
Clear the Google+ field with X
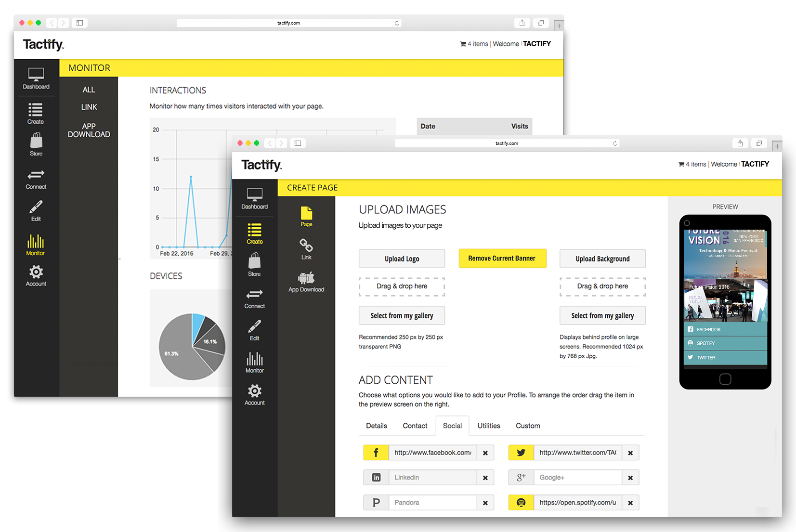click(x=630, y=478)
